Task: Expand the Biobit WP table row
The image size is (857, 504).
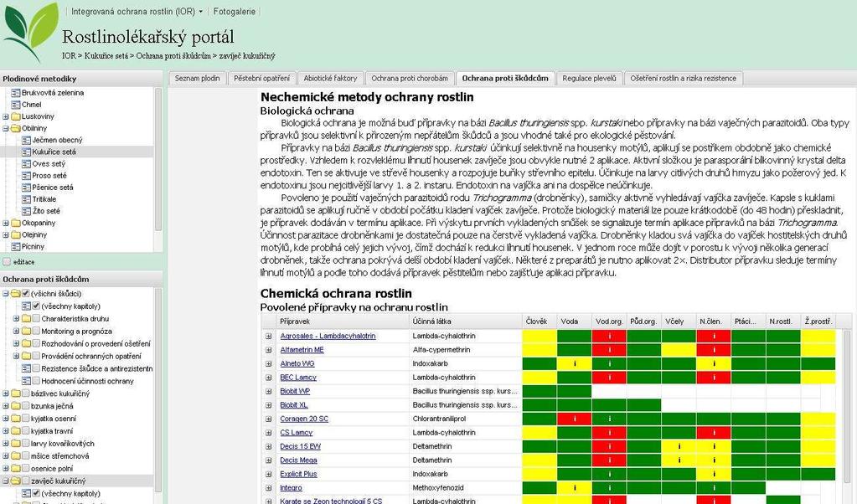Action: point(268,392)
